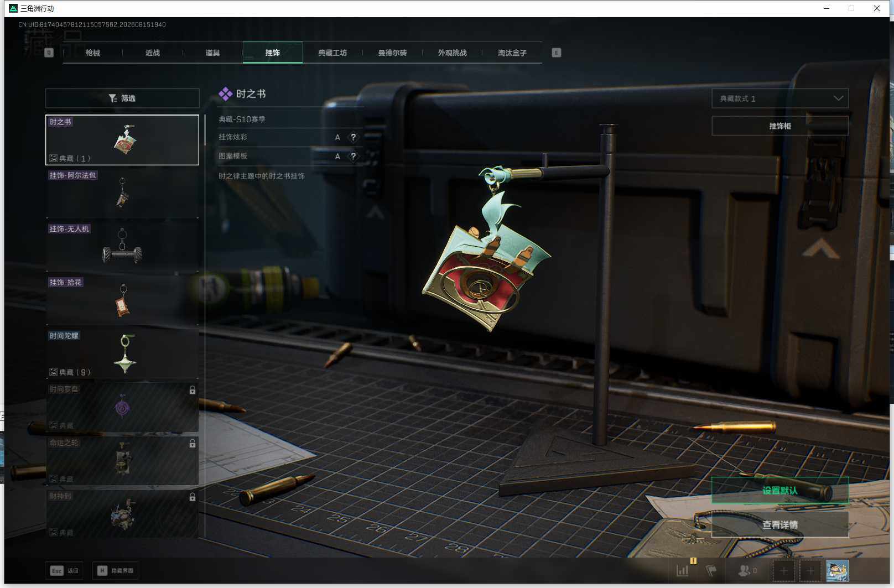Select the 时间陀螺 charm
This screenshot has width=894, height=588.
[x=122, y=354]
